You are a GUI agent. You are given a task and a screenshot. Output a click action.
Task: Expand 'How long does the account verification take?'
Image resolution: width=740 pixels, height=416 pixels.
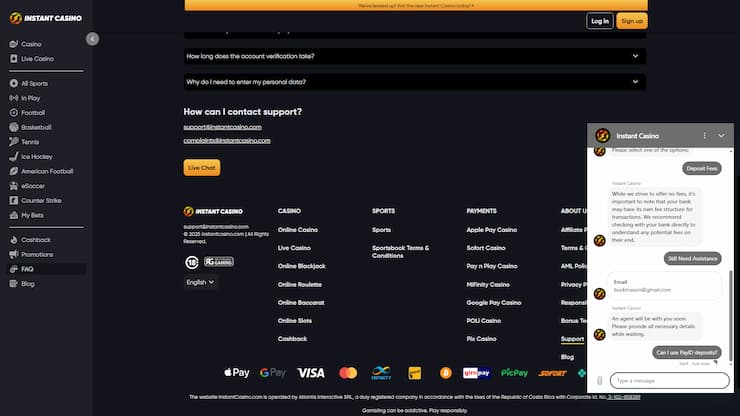click(415, 56)
